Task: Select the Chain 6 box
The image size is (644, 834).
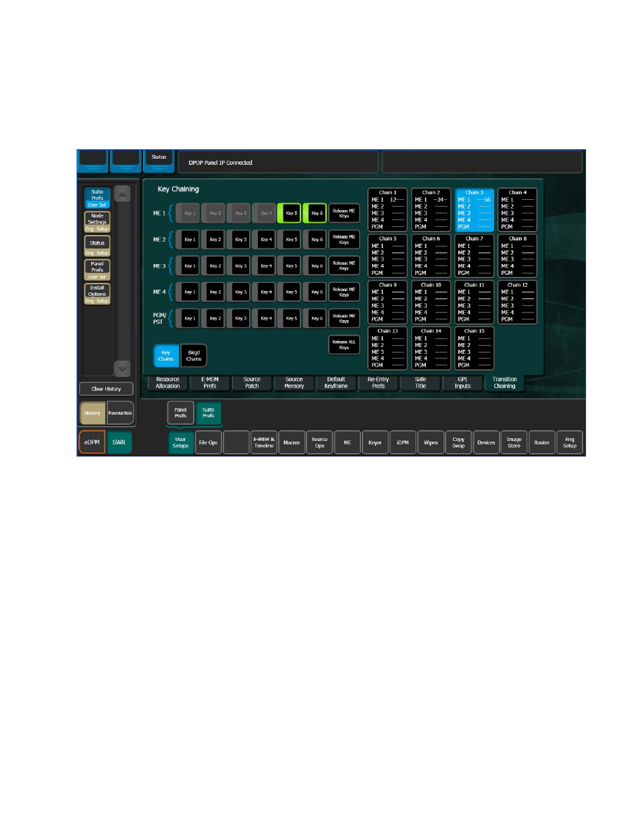Action: tap(431, 256)
